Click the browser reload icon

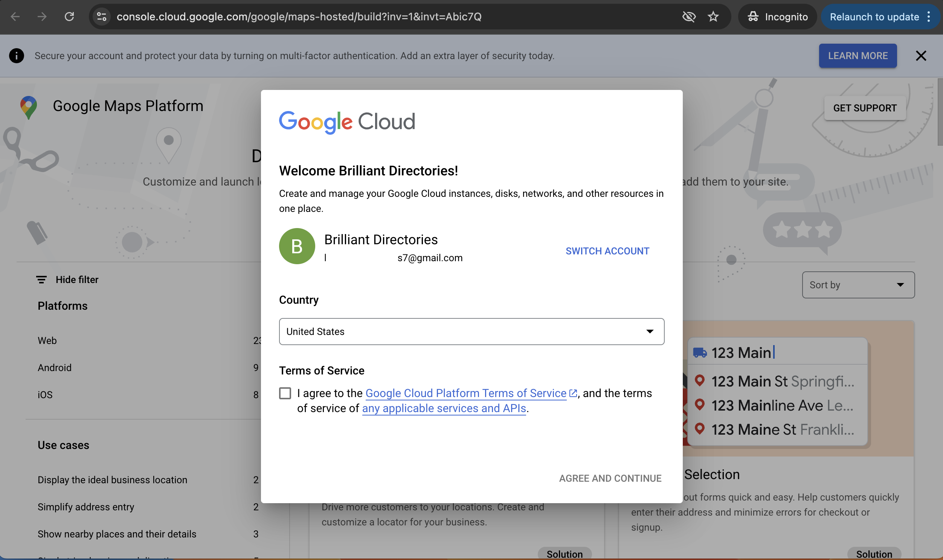click(x=69, y=17)
